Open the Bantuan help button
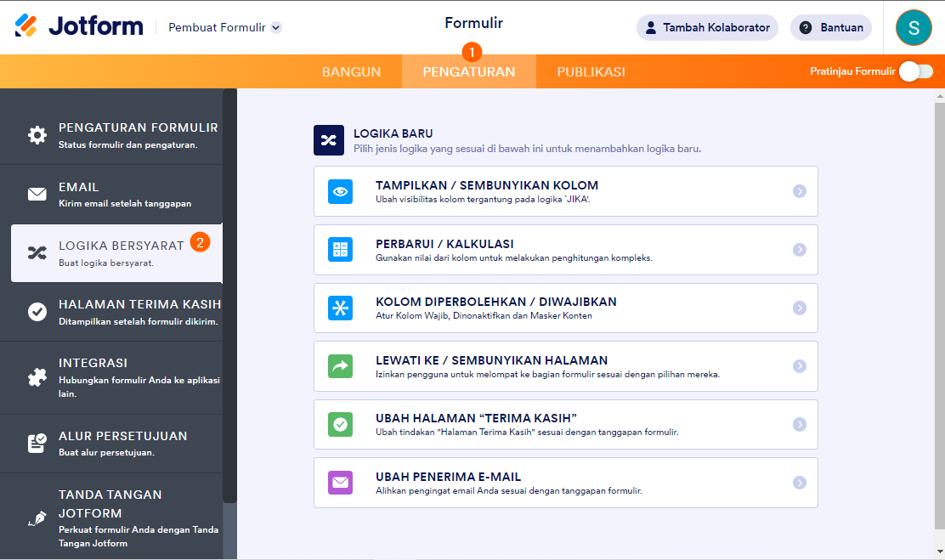The image size is (945, 560). tap(830, 27)
